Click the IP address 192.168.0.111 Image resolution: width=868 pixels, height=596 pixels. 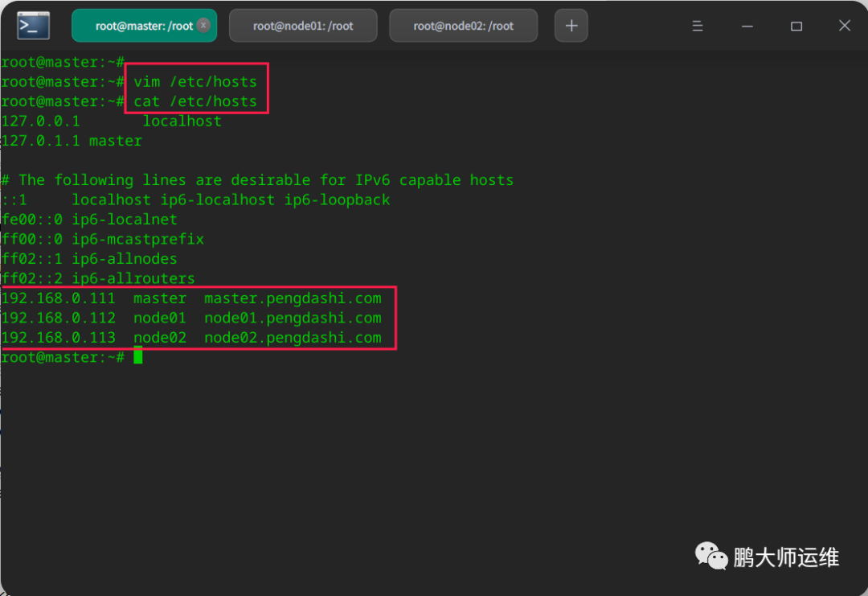point(58,298)
